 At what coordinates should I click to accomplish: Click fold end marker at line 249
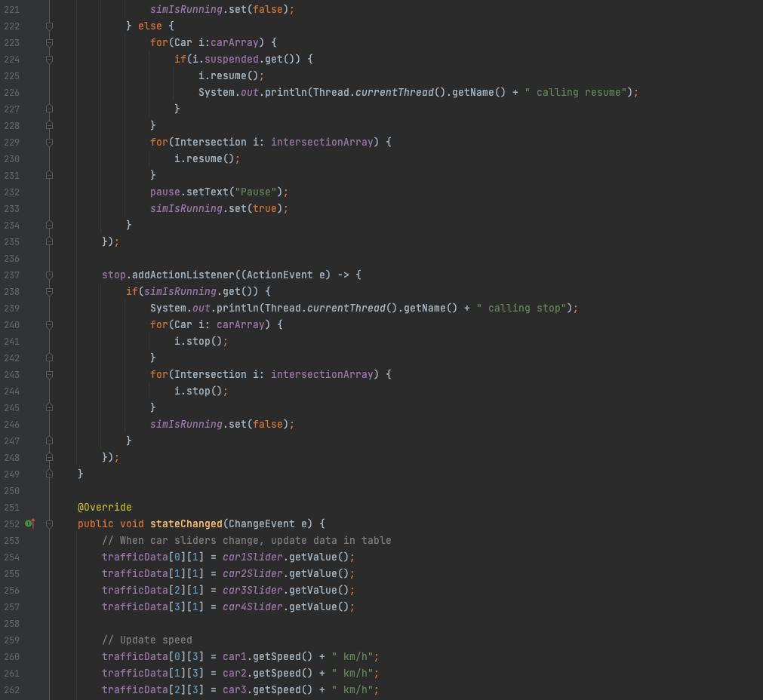pos(49,474)
